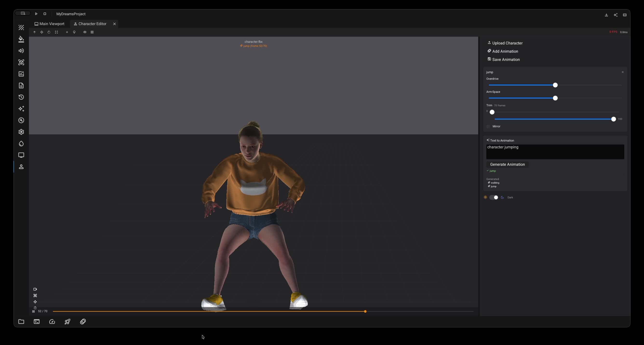
Task: Open the AI sparkle panel in left sidebar
Action: pos(21,109)
